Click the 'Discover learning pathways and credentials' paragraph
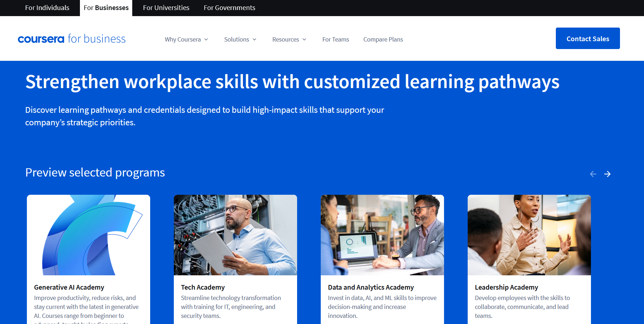Viewport: 644px width, 324px height. 205,116
